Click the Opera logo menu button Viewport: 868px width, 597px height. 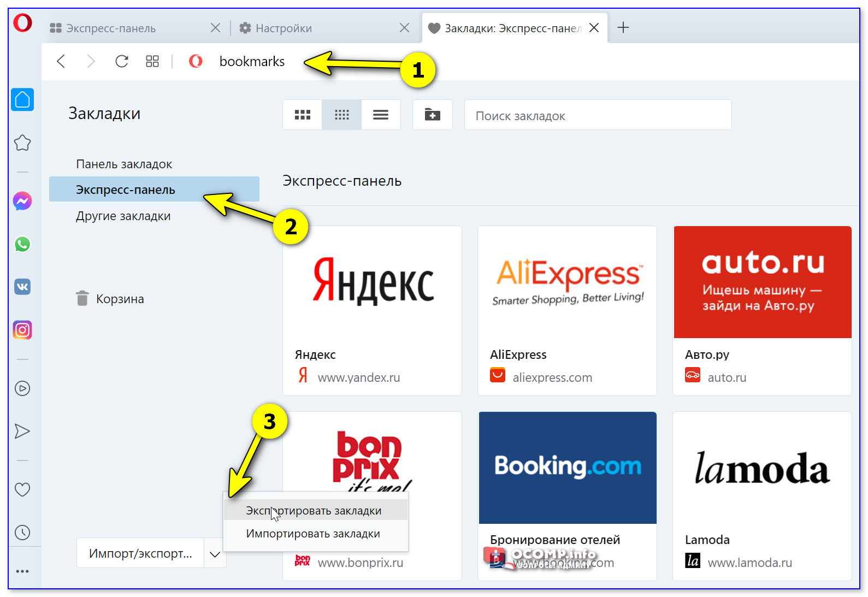point(23,23)
